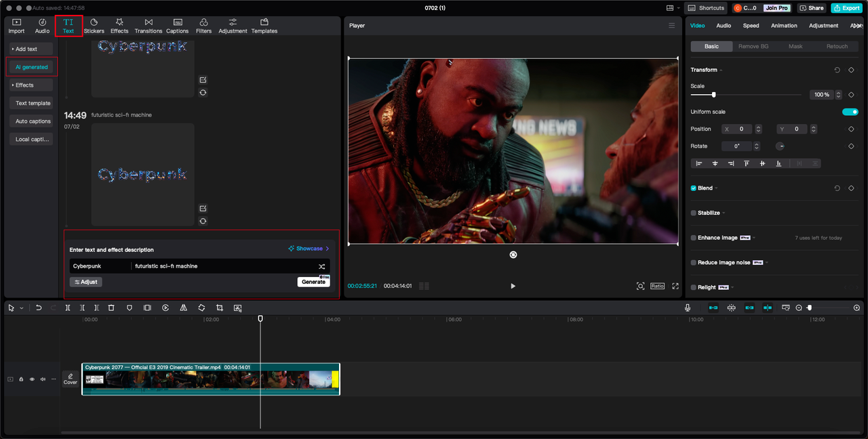The height and width of the screenshot is (439, 868).
Task: Click the Mirror flip icon
Action: point(183,308)
